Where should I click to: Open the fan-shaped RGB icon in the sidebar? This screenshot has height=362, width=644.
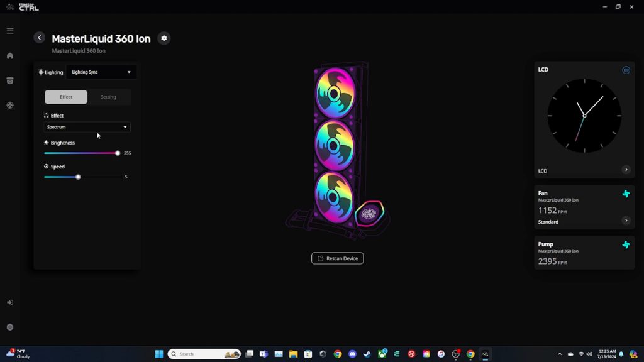tap(9, 106)
